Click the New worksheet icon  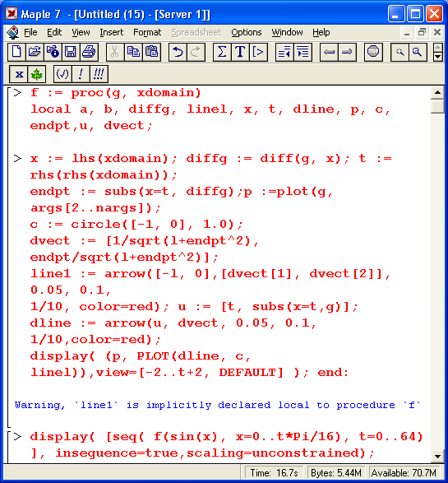click(16, 52)
